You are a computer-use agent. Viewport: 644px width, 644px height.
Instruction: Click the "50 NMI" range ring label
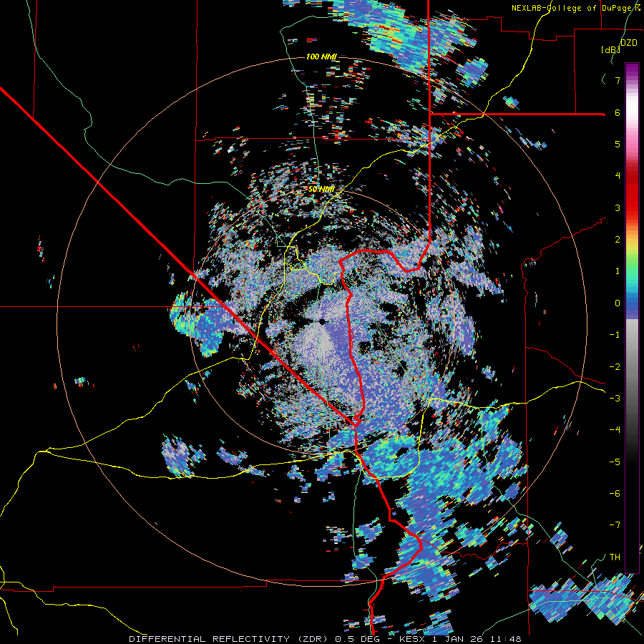(321, 190)
